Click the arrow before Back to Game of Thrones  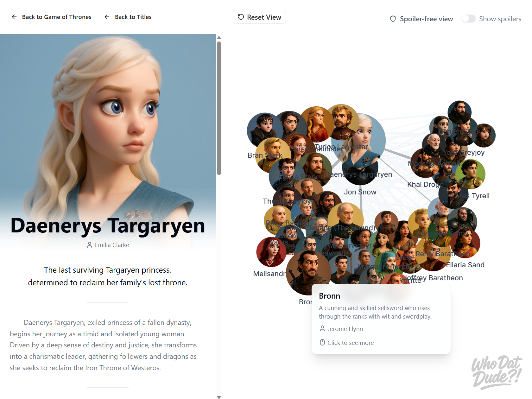tap(14, 17)
